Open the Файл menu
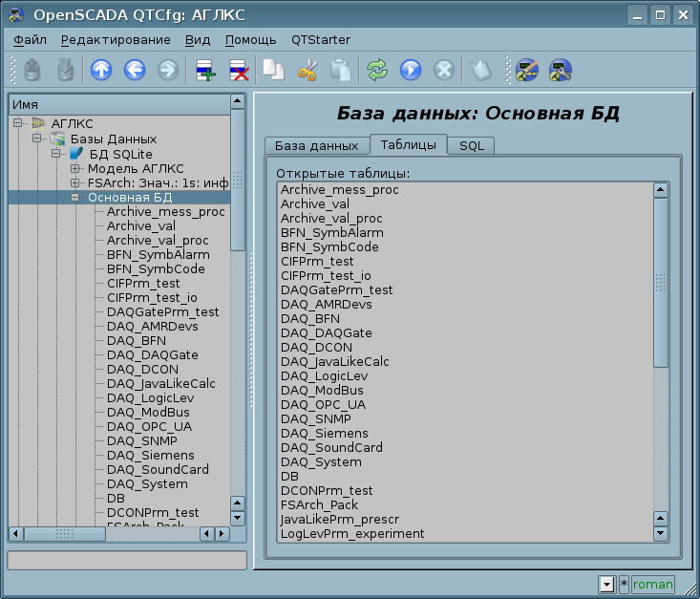 point(30,39)
